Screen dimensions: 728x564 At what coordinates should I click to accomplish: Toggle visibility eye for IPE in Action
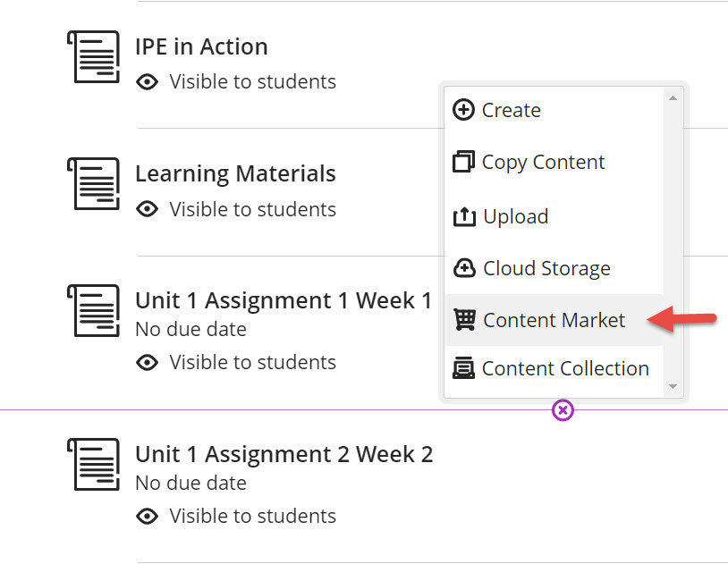pyautogui.click(x=147, y=82)
